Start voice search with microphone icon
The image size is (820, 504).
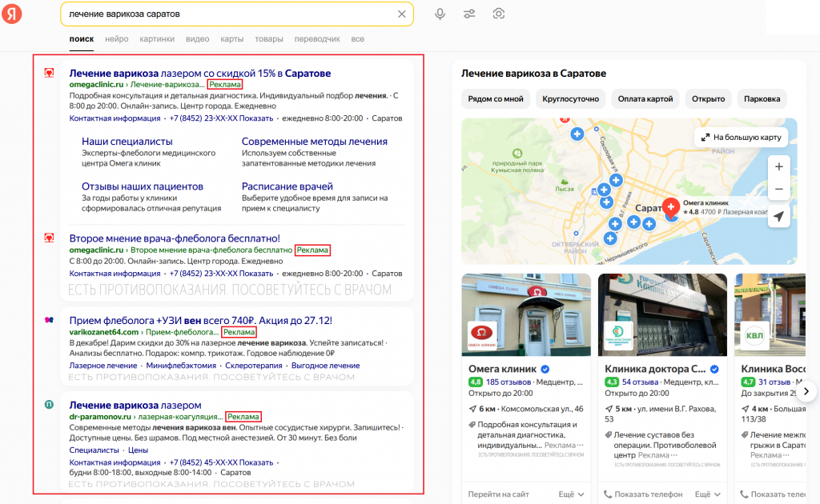[440, 14]
